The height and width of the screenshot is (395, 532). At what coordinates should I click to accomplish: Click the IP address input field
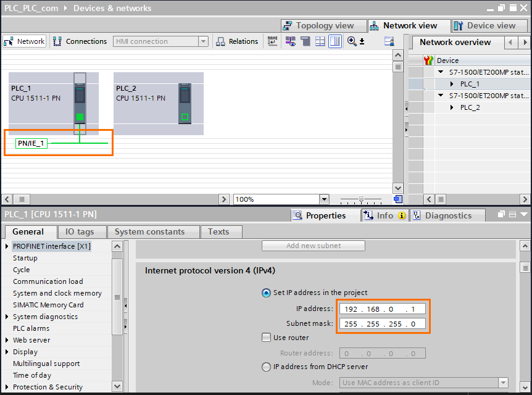click(383, 309)
